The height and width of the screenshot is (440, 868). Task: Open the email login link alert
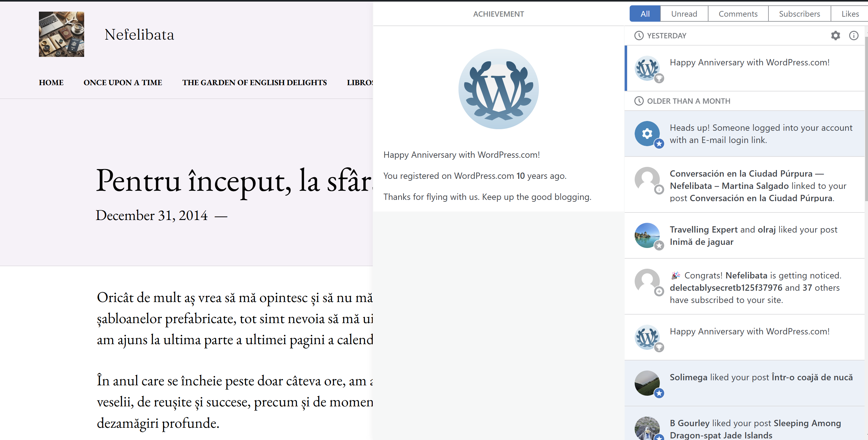pyautogui.click(x=761, y=134)
